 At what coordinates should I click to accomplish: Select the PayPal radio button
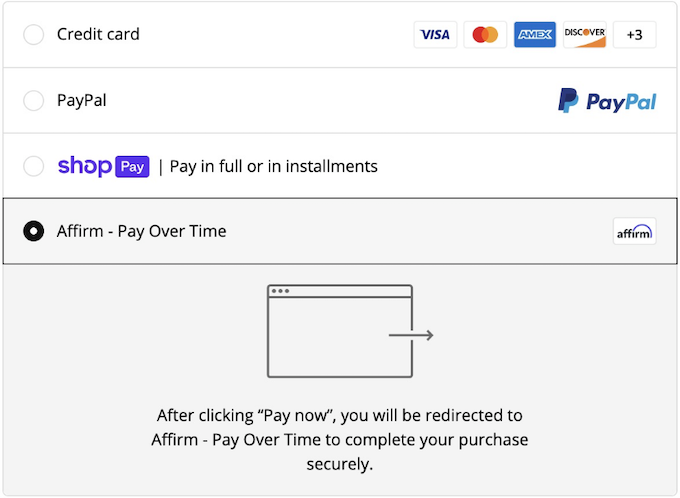34,101
